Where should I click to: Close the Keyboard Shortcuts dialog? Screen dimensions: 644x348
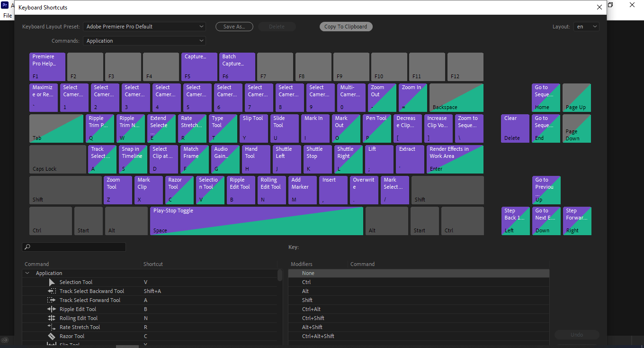coord(599,7)
